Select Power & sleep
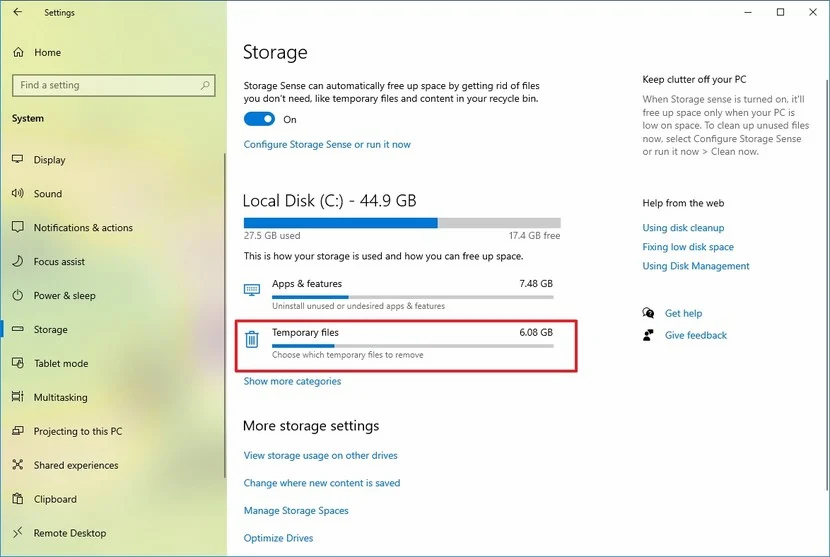 tap(64, 295)
